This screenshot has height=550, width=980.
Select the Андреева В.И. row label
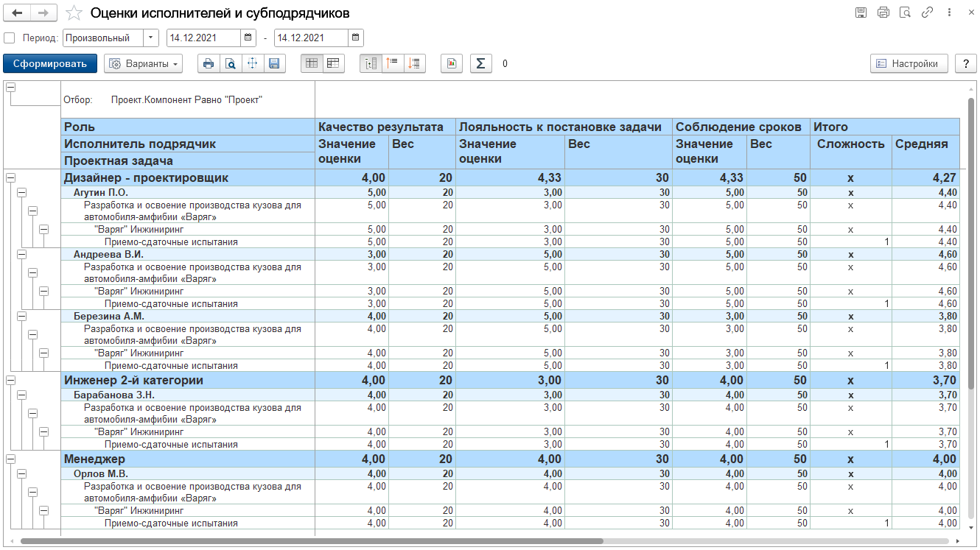(x=108, y=254)
